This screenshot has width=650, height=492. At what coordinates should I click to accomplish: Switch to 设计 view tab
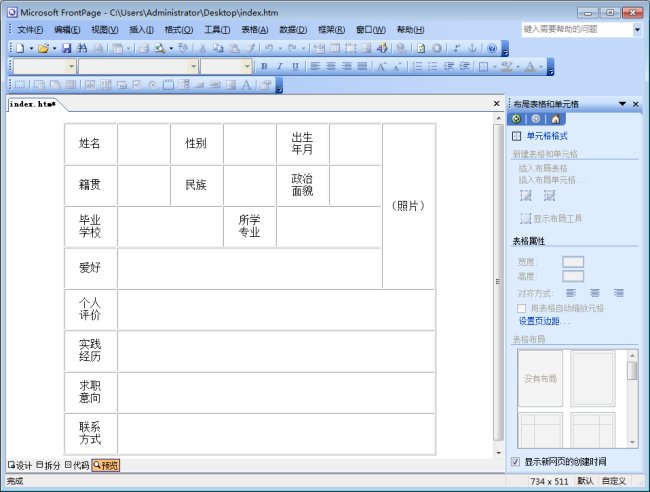[x=20, y=465]
